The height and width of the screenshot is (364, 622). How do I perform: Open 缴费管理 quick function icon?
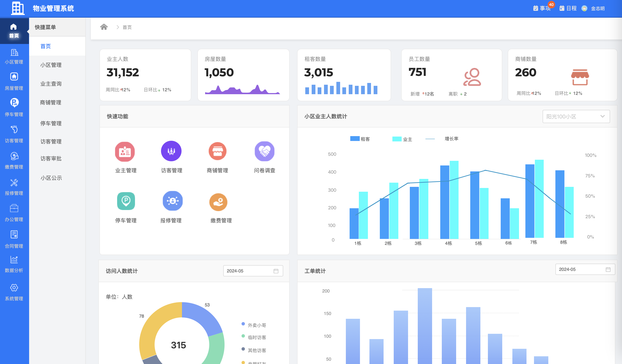point(218,202)
